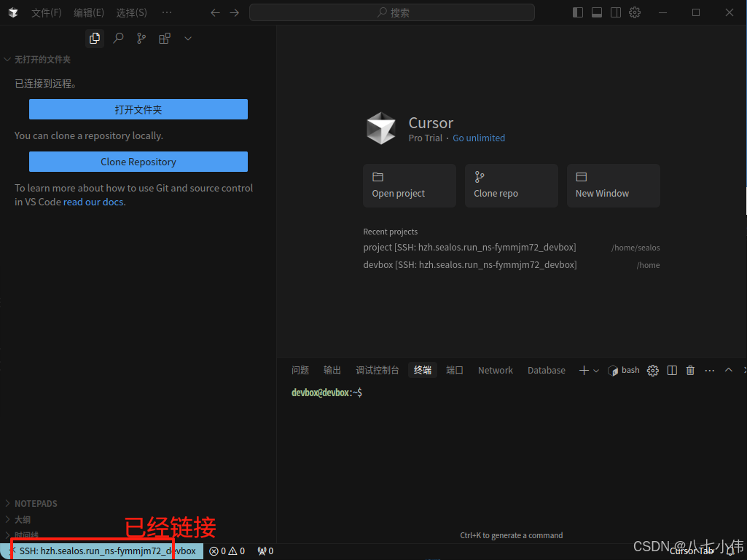Select the bash terminal entry
Viewport: 747px width, 560px height.
pos(624,371)
